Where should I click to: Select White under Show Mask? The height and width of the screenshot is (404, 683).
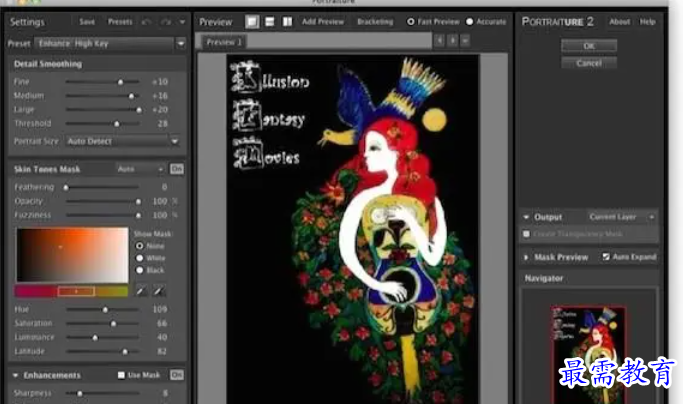tap(139, 258)
